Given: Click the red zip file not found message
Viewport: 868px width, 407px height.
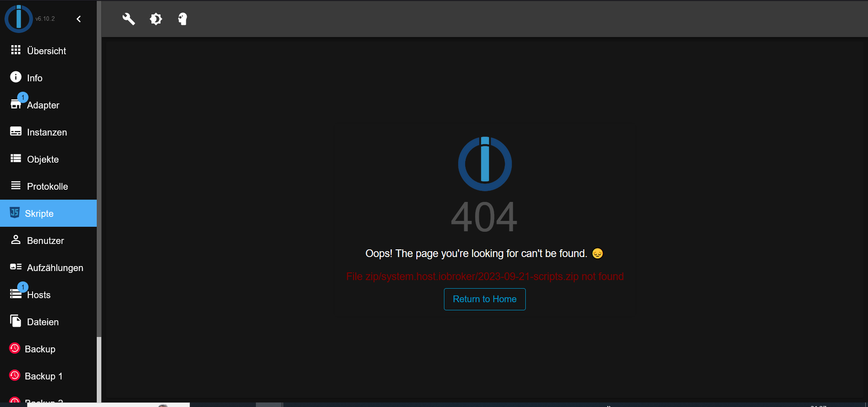Looking at the screenshot, I should point(485,276).
